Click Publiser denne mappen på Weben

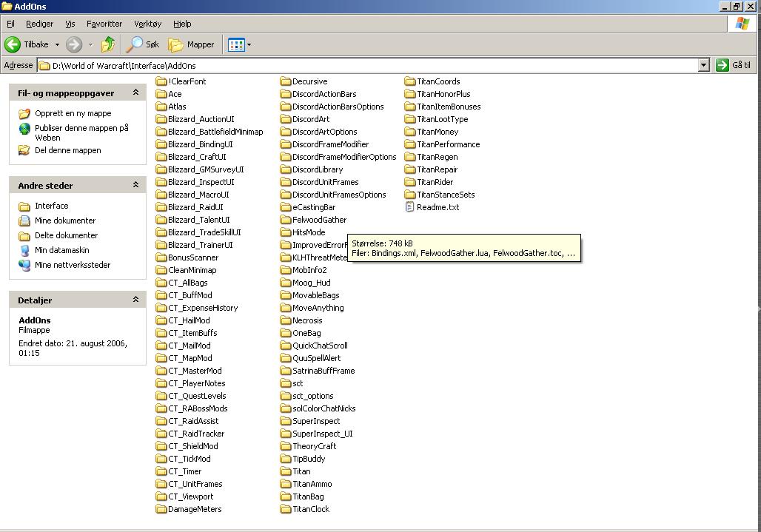point(81,133)
